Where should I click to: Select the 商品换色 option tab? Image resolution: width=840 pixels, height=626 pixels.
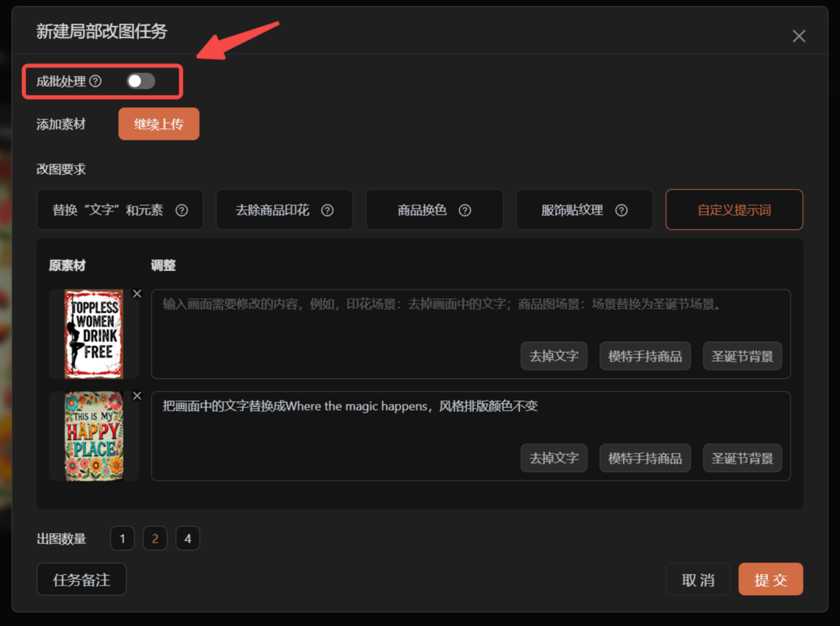(x=434, y=210)
